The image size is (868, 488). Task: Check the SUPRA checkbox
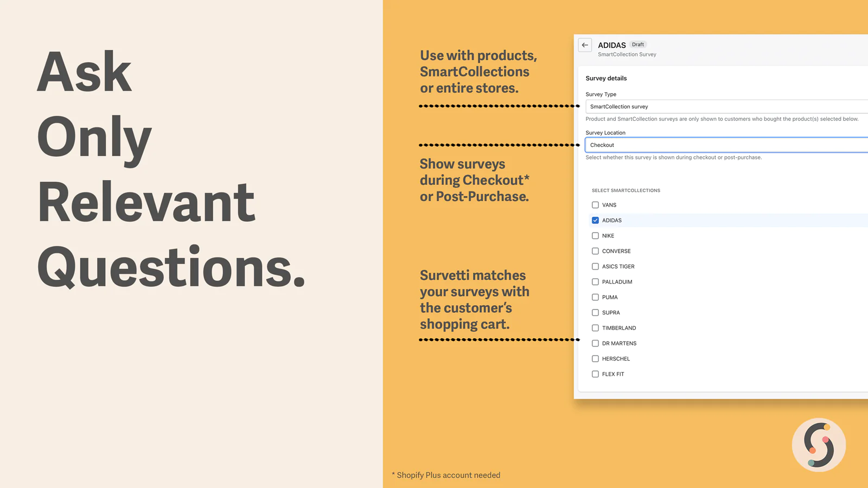(595, 312)
